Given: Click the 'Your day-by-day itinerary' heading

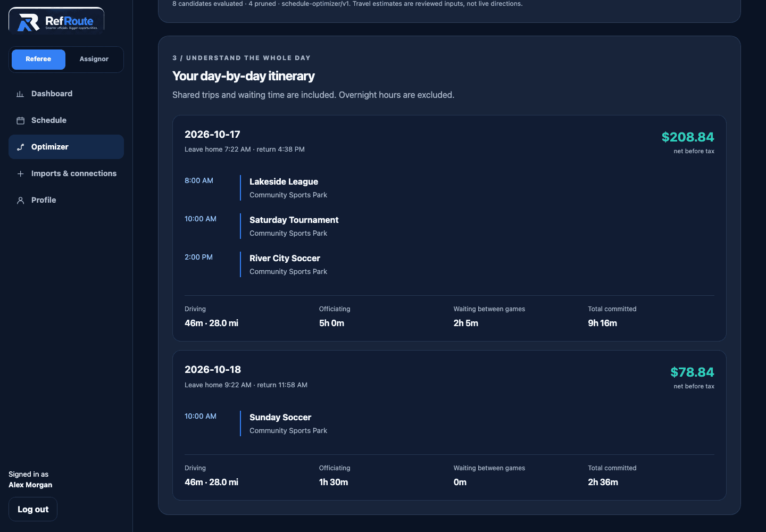Looking at the screenshot, I should tap(243, 76).
